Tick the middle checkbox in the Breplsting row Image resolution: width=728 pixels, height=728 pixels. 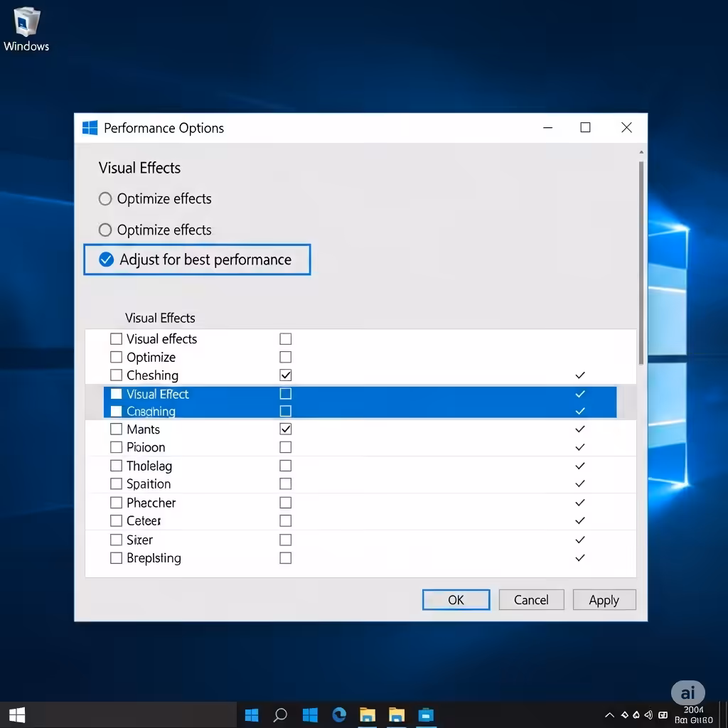286,558
